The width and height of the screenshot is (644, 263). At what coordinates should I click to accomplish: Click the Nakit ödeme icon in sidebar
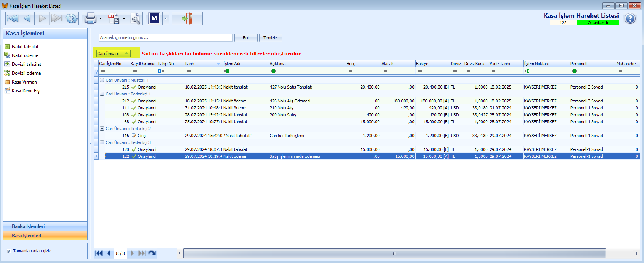(x=7, y=55)
